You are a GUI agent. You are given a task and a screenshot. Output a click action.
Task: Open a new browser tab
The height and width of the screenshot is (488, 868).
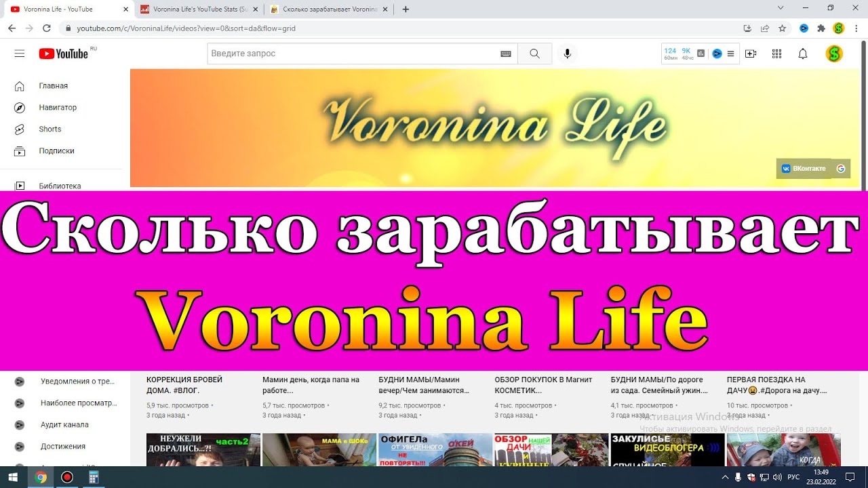coord(406,9)
